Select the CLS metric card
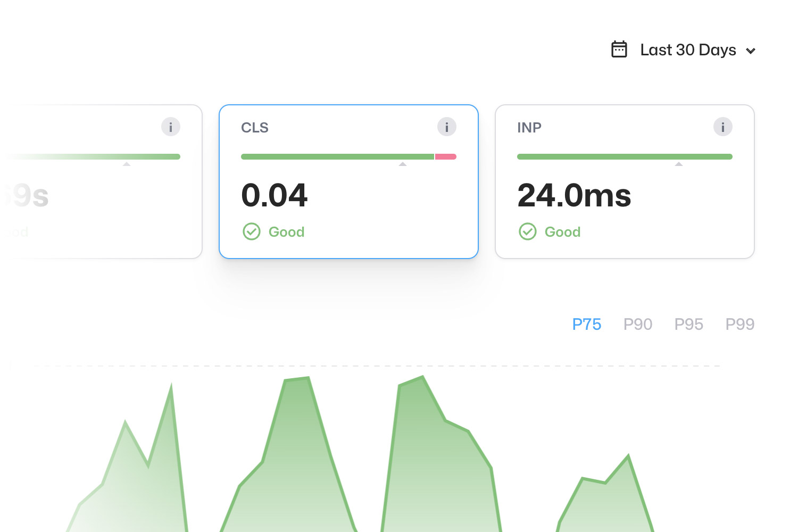798x532 pixels. coord(348,181)
